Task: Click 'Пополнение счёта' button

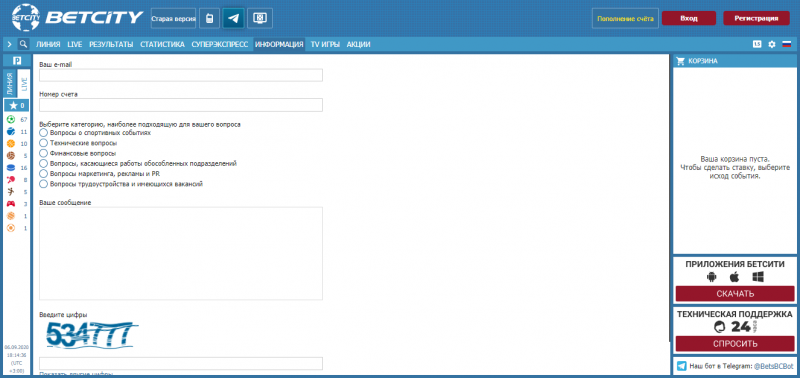Action: (x=626, y=18)
